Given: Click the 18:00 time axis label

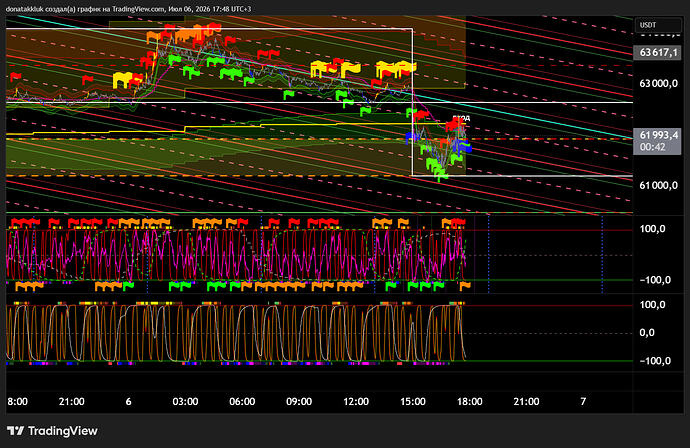Looking at the screenshot, I should pyautogui.click(x=470, y=401).
